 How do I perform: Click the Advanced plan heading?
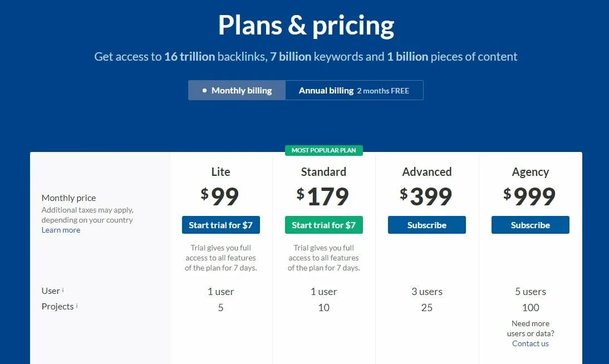(426, 172)
